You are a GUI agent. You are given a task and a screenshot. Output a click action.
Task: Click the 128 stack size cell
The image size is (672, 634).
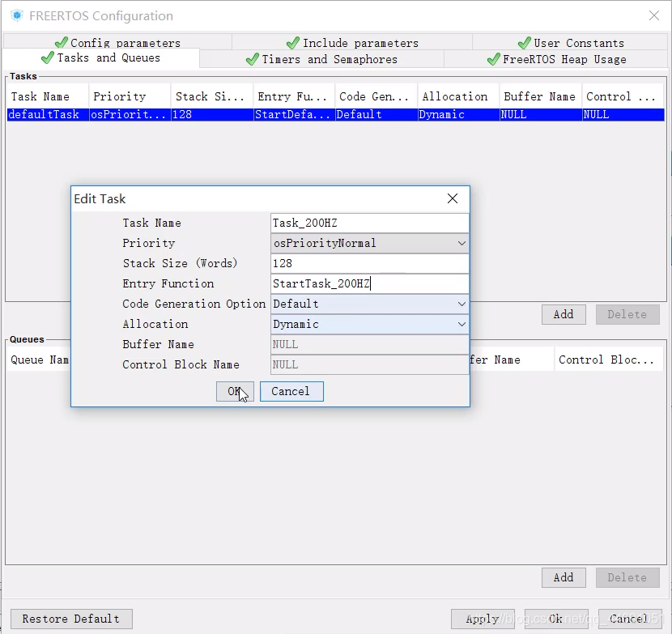tap(212, 114)
